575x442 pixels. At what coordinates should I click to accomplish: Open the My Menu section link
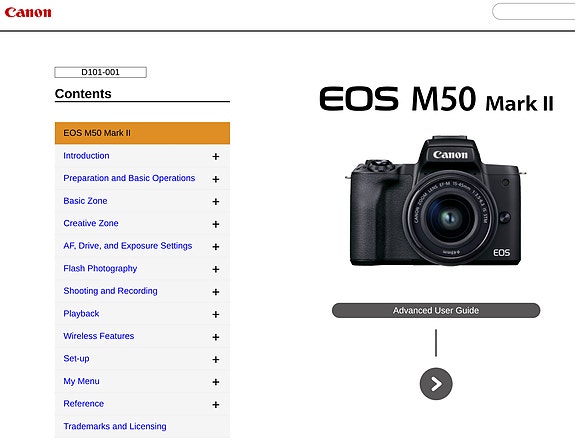pos(81,381)
